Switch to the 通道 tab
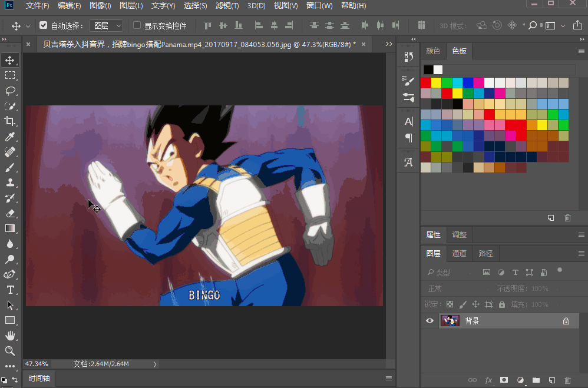The image size is (588, 388). click(460, 253)
